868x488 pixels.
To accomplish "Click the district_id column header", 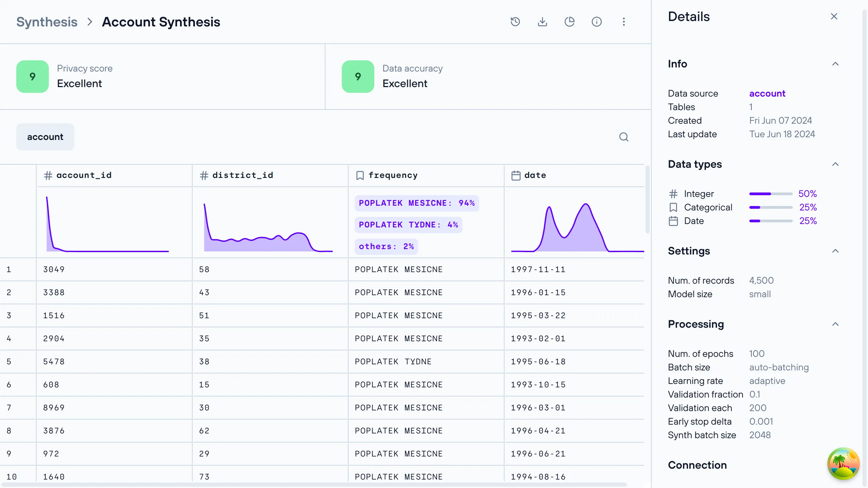I will 270,176.
